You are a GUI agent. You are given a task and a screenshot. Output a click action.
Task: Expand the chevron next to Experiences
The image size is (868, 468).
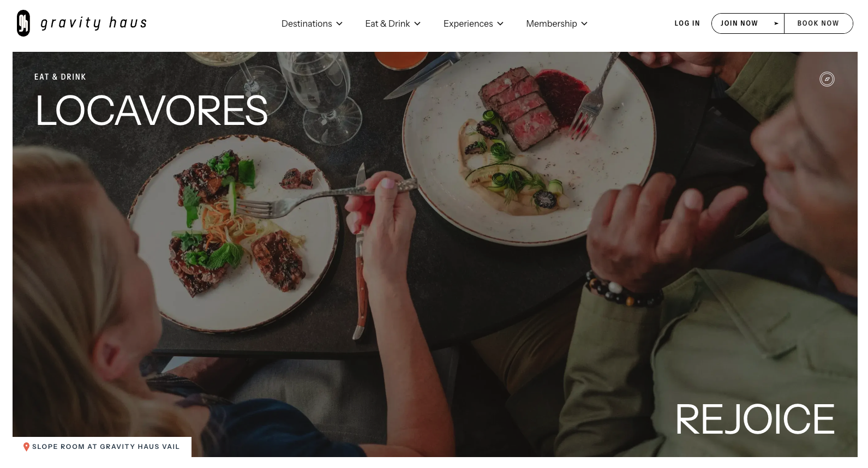[x=500, y=23]
